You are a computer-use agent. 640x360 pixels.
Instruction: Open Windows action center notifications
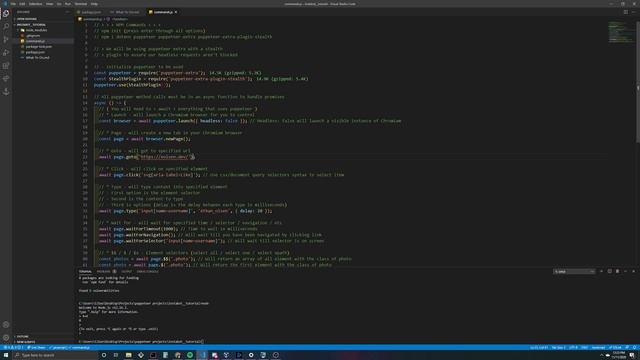tap(632, 355)
